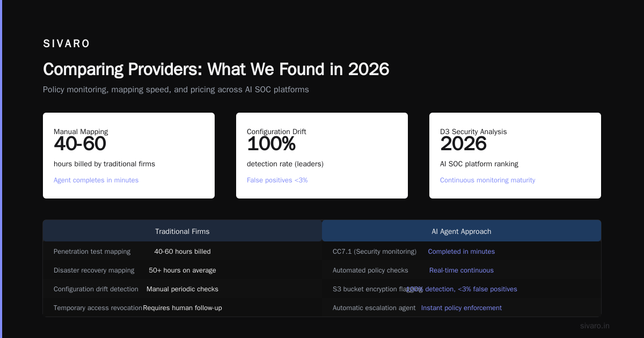Click 'hours billed by traditional firms' text
The height and width of the screenshot is (338, 644).
pos(104,164)
